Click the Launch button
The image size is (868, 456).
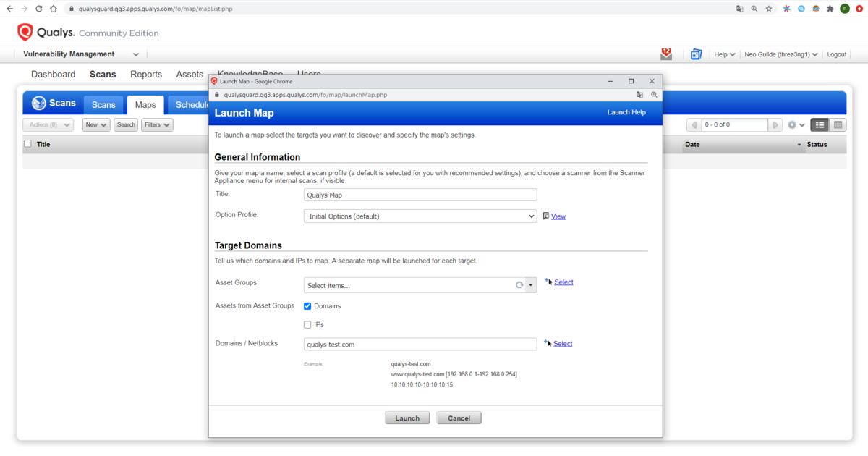pyautogui.click(x=407, y=418)
